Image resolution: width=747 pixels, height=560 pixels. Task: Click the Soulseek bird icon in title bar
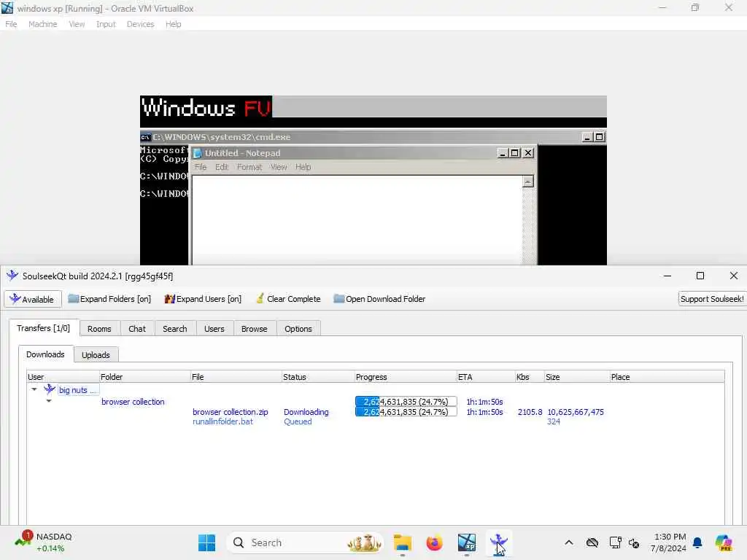point(12,276)
